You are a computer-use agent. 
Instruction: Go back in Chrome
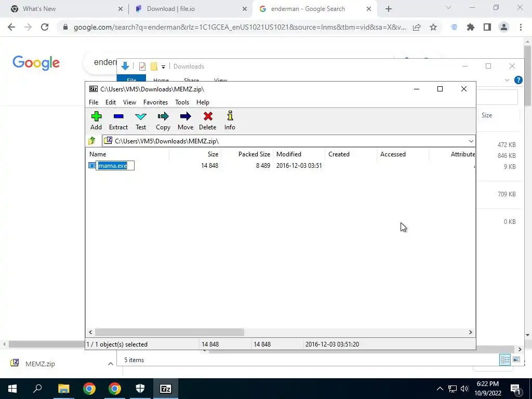[11, 27]
